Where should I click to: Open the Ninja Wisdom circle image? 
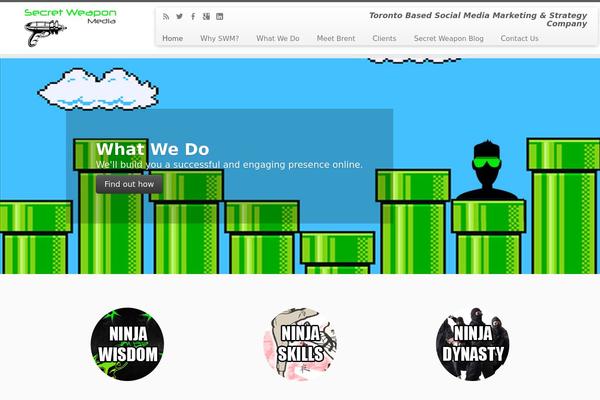[127, 344]
